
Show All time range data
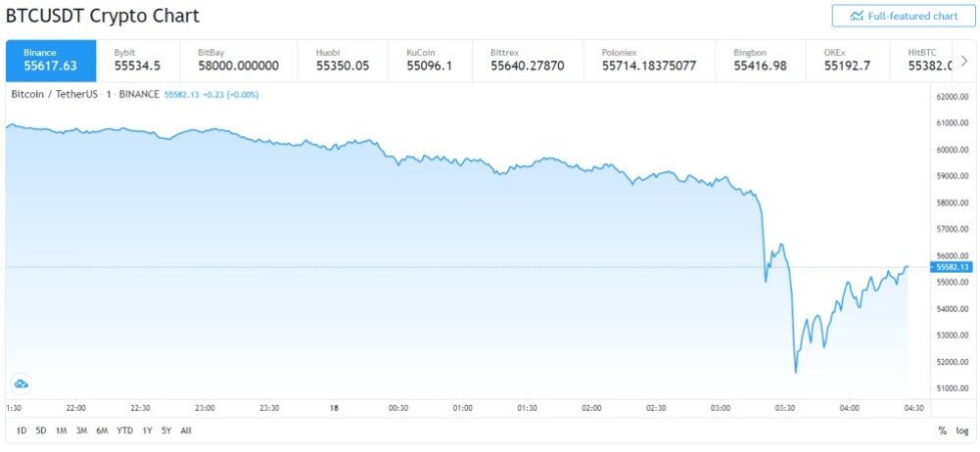[x=186, y=430]
